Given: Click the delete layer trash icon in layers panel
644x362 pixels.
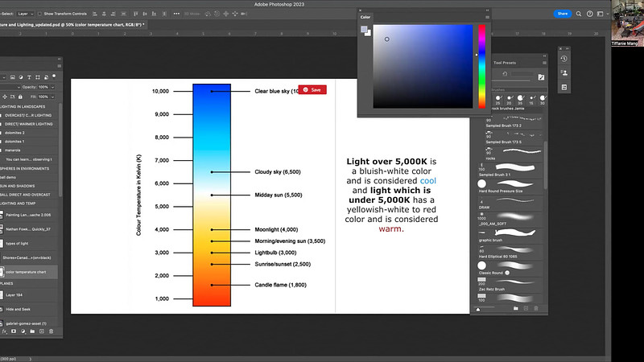Looking at the screenshot, I should (51, 331).
